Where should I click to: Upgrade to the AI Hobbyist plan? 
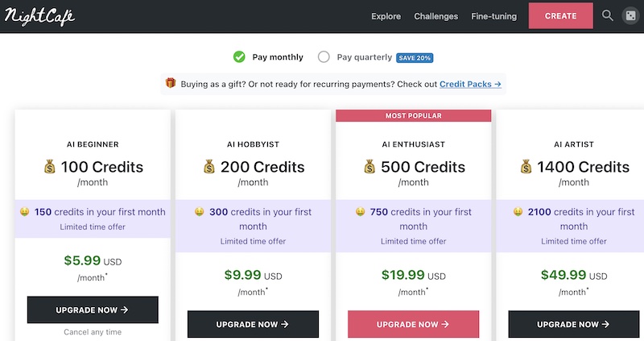[253, 324]
